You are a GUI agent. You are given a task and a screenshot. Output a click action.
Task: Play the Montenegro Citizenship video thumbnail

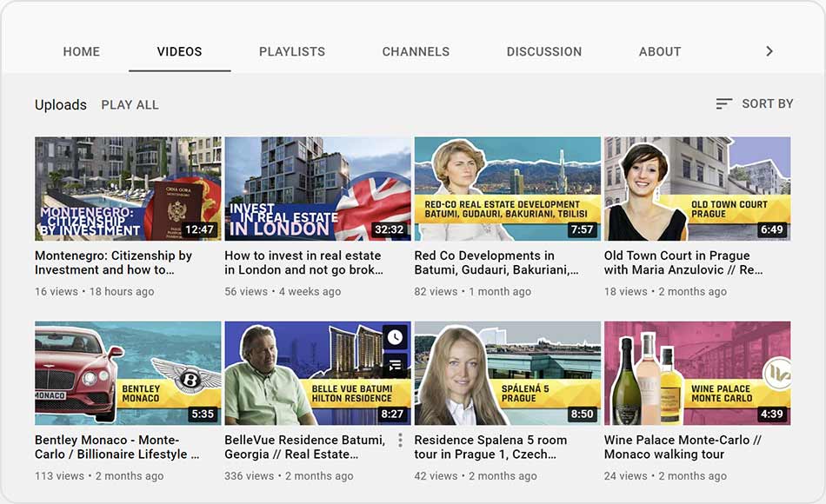128,189
